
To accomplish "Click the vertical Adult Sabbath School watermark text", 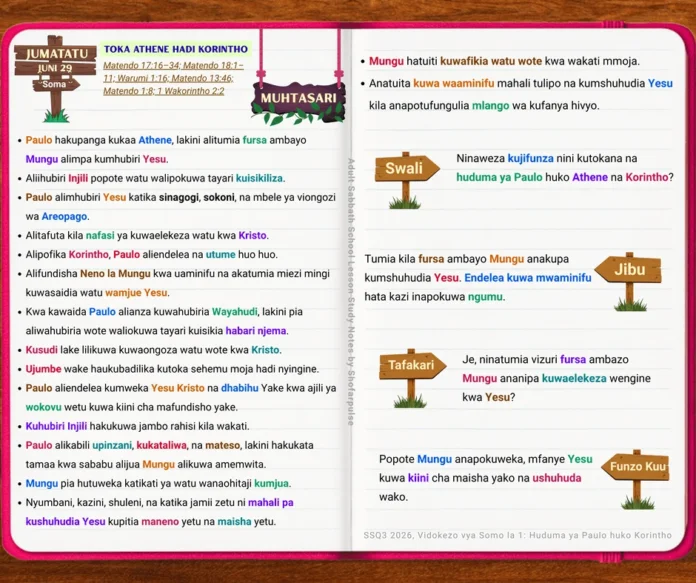I will click(351, 292).
